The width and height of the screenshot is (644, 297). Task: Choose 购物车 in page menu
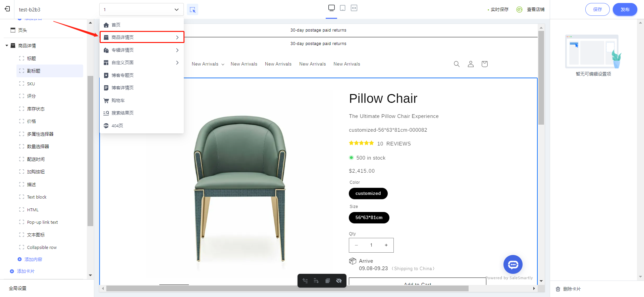click(142, 100)
